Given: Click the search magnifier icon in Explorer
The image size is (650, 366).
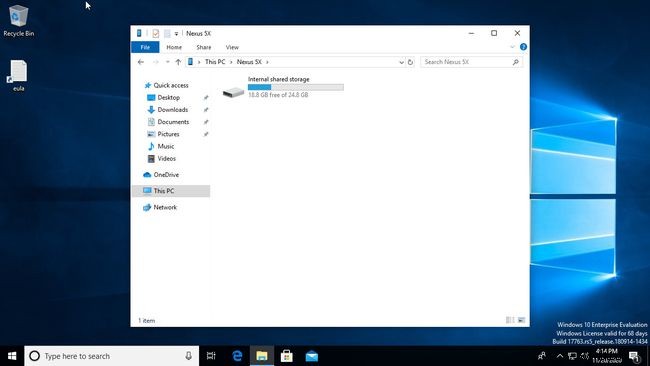Looking at the screenshot, I should point(516,62).
